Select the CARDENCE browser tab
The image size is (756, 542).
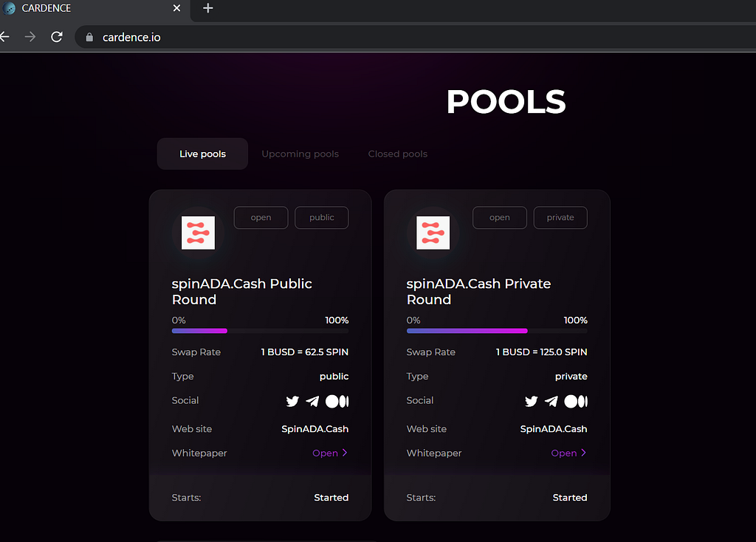click(x=94, y=9)
